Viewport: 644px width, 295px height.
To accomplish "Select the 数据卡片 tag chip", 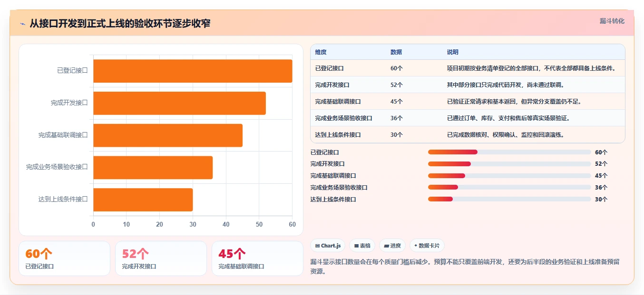I will (x=427, y=246).
